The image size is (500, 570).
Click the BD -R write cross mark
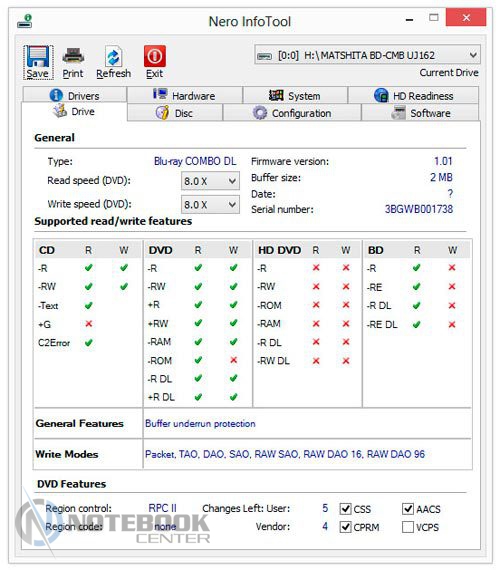[452, 268]
